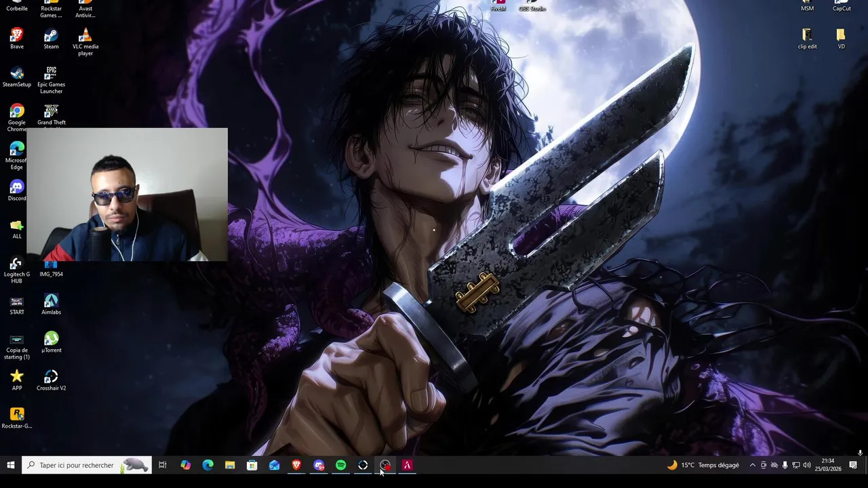This screenshot has height=488, width=868.
Task: Switch to Brave in the taskbar
Action: 296,465
